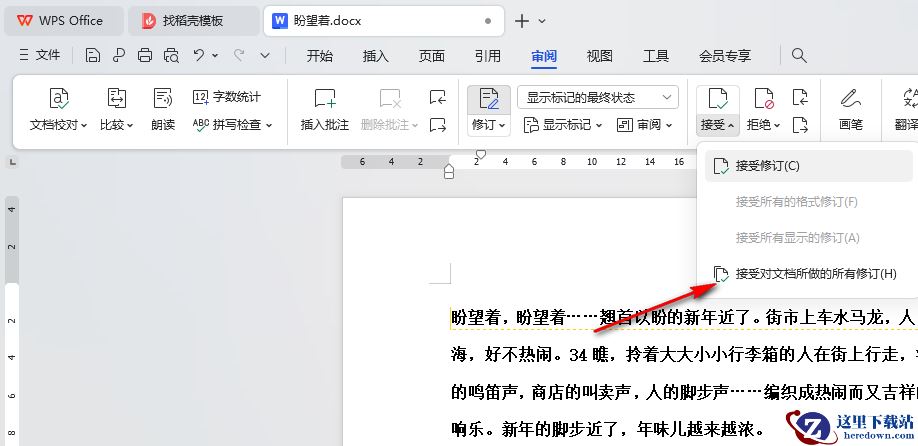Viewport: 918px width, 446px height.
Task: Select the 盼望着.docx document tab
Action: (383, 21)
